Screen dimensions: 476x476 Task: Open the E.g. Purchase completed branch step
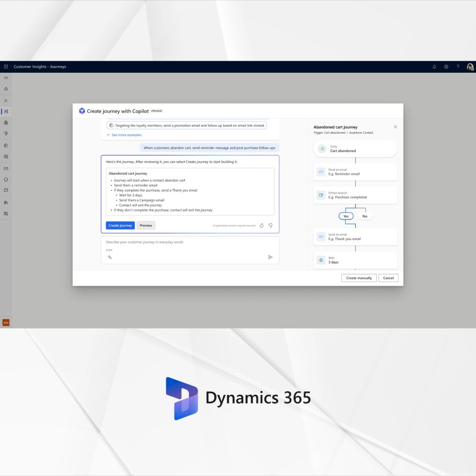(355, 195)
